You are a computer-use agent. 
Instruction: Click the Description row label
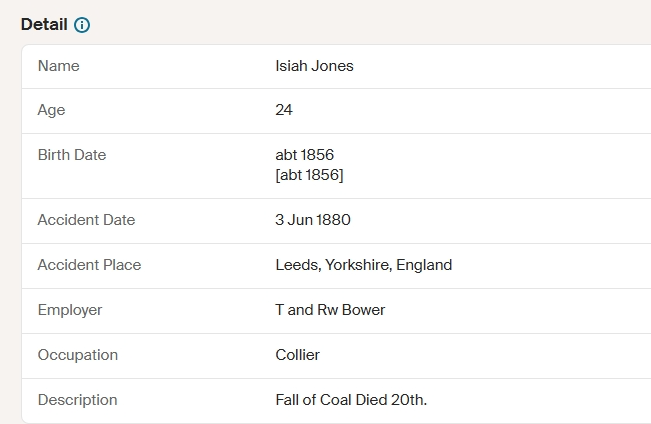(x=78, y=400)
